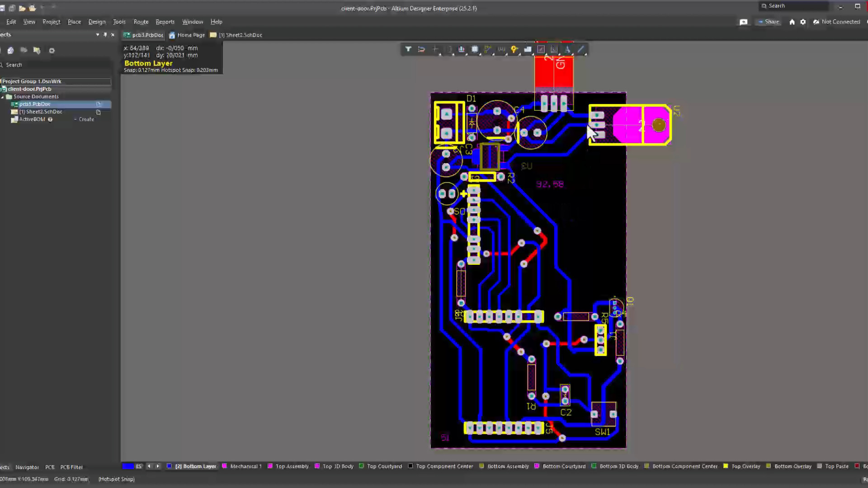Collapse the Source Documents folder
Screen dimensions: 868x488
3,97
